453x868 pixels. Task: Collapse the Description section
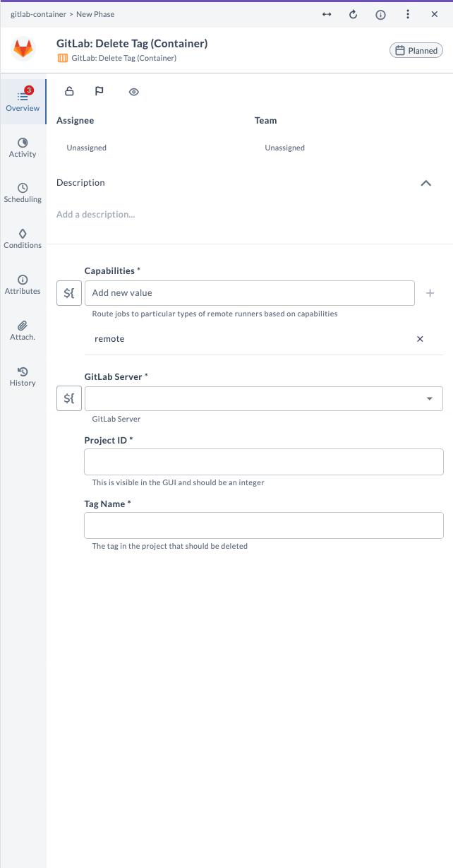point(425,183)
